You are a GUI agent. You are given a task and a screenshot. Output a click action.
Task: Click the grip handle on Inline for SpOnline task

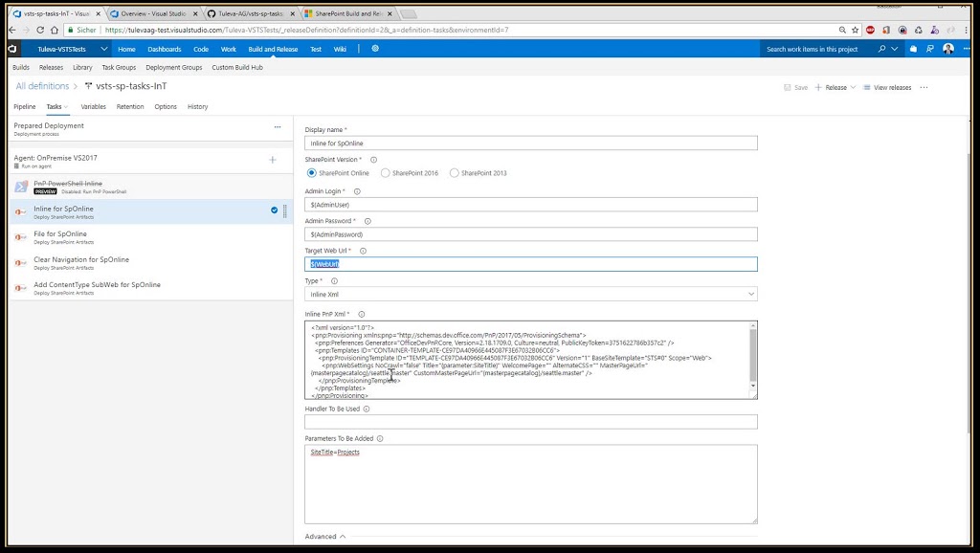pyautogui.click(x=285, y=211)
